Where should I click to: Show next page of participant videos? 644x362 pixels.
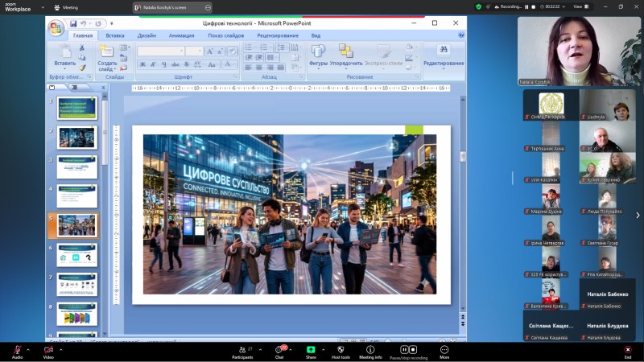638,215
